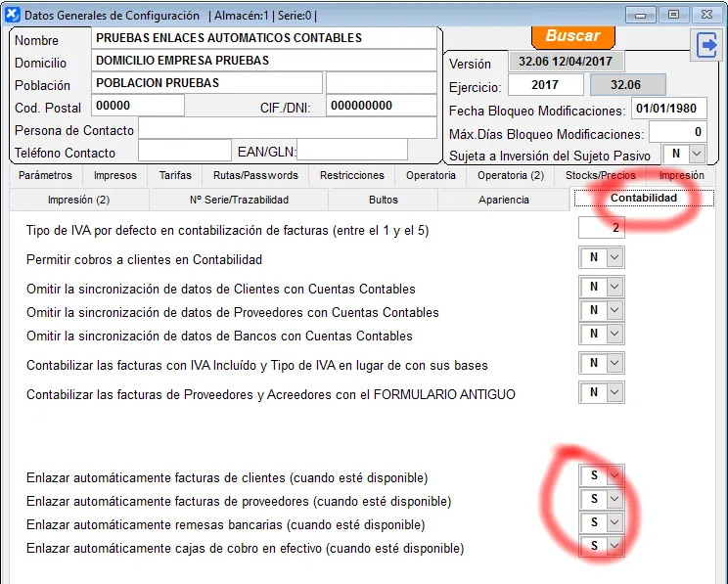
Task: Open the Nº Serie/Trazabilidad tab
Action: pos(239,200)
